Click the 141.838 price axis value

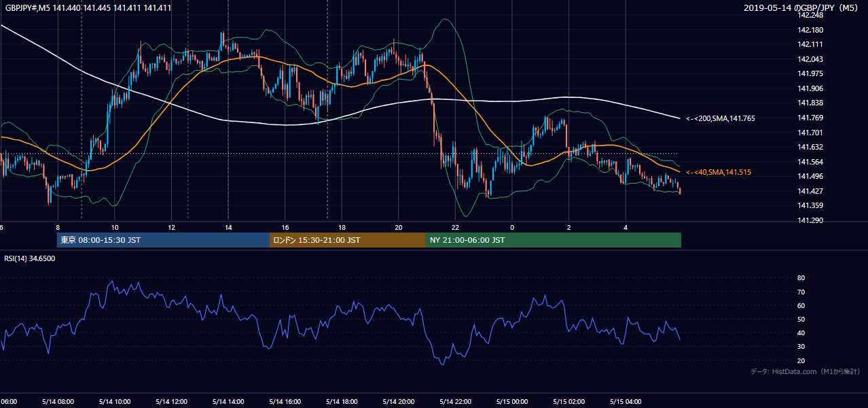810,103
